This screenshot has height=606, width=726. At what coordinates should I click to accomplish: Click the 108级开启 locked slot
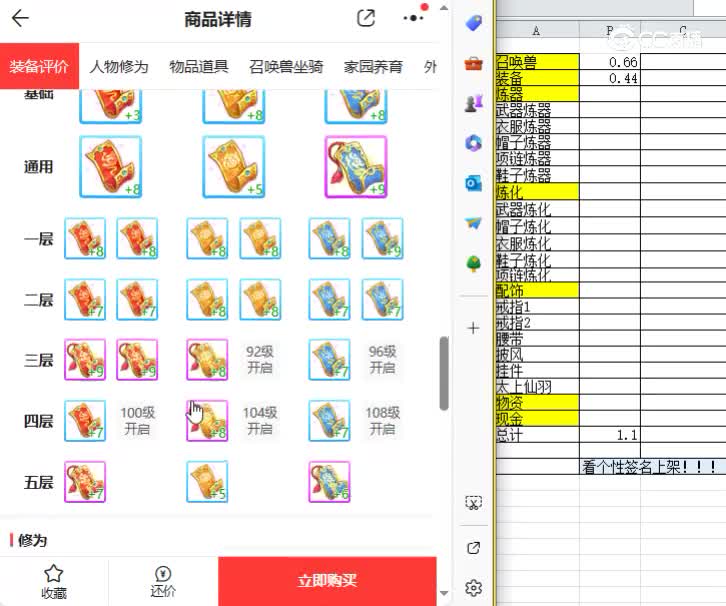pos(382,421)
